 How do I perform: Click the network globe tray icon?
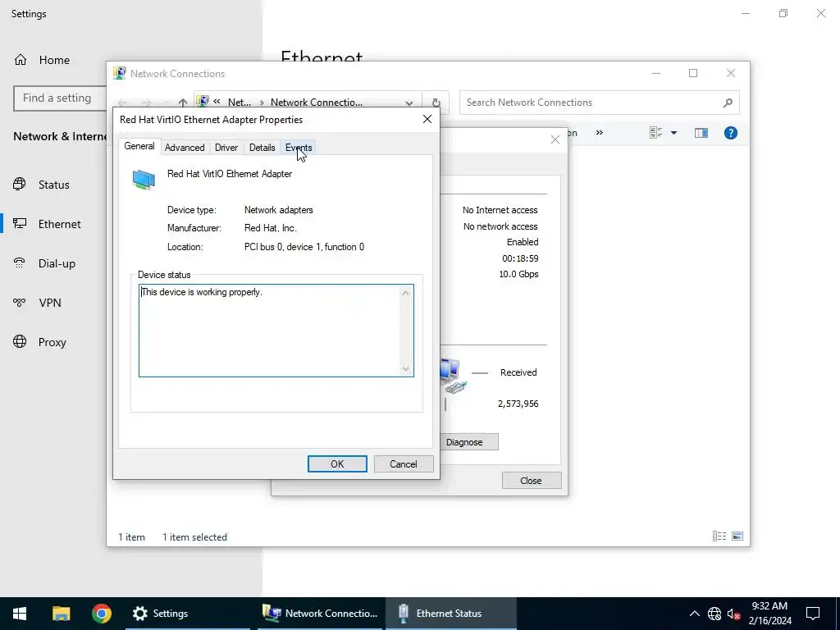pos(714,614)
